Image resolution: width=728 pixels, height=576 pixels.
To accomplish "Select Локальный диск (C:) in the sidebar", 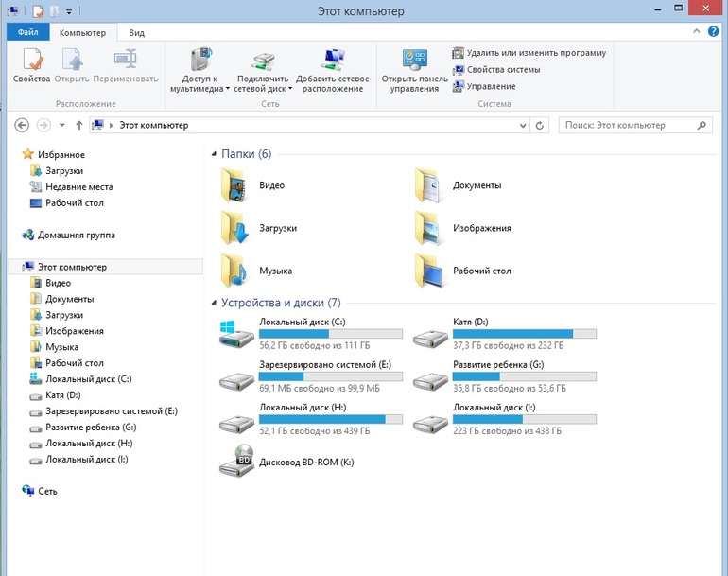I will click(x=88, y=379).
